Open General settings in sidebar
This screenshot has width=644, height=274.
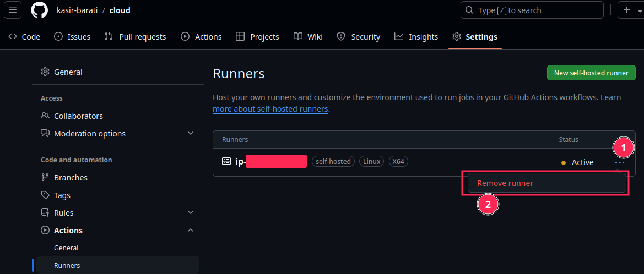tap(117, 72)
